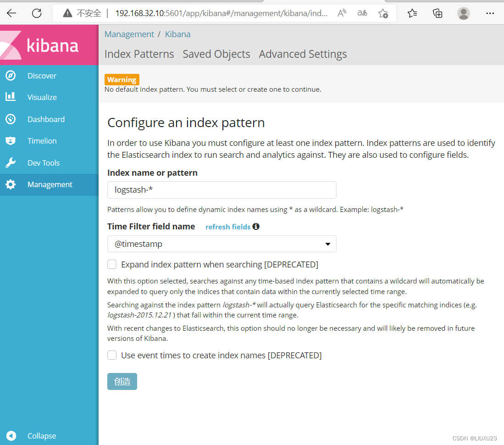Open the favorites list icon
Viewport: 504px width, 445px height.
tap(412, 13)
